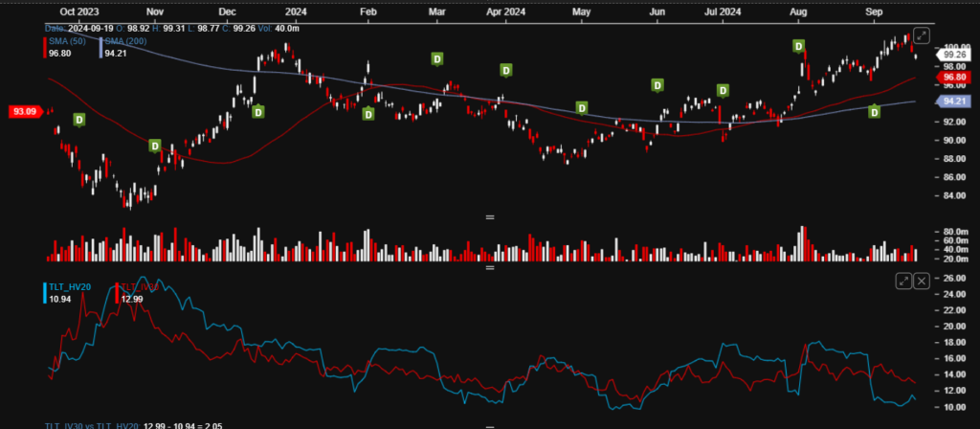Click the red 96.80 axis price tag
980x429 pixels.
(952, 78)
